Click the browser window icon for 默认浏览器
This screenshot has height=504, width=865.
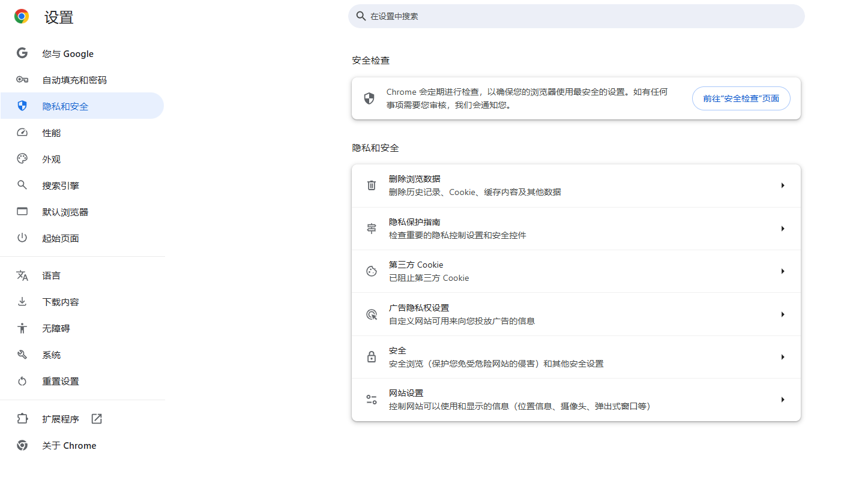pos(22,212)
